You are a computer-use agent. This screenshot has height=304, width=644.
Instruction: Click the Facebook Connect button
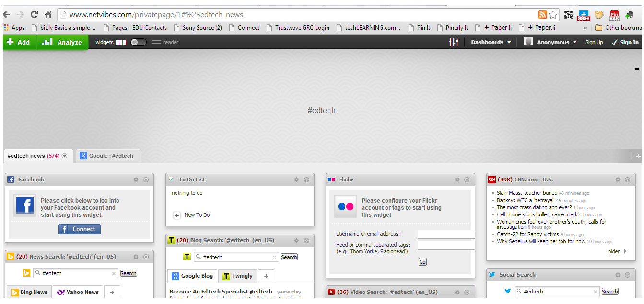coord(80,229)
